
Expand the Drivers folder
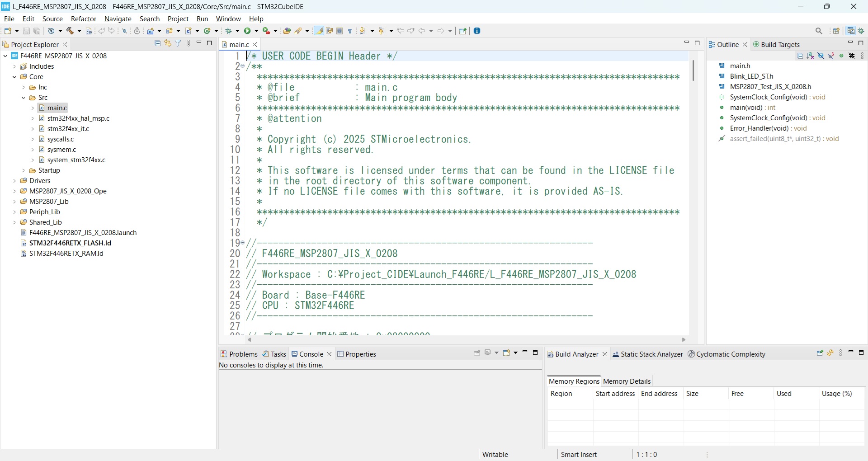point(14,181)
